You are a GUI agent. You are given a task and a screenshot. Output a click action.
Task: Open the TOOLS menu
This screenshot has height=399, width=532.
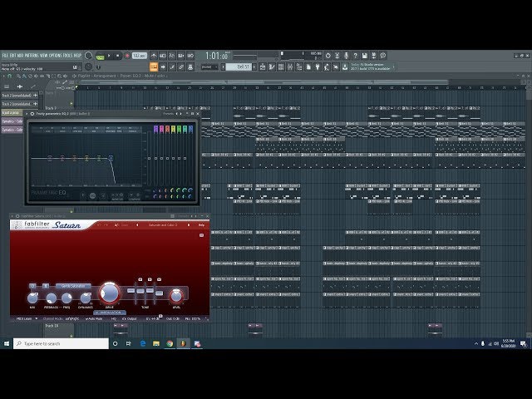68,56
